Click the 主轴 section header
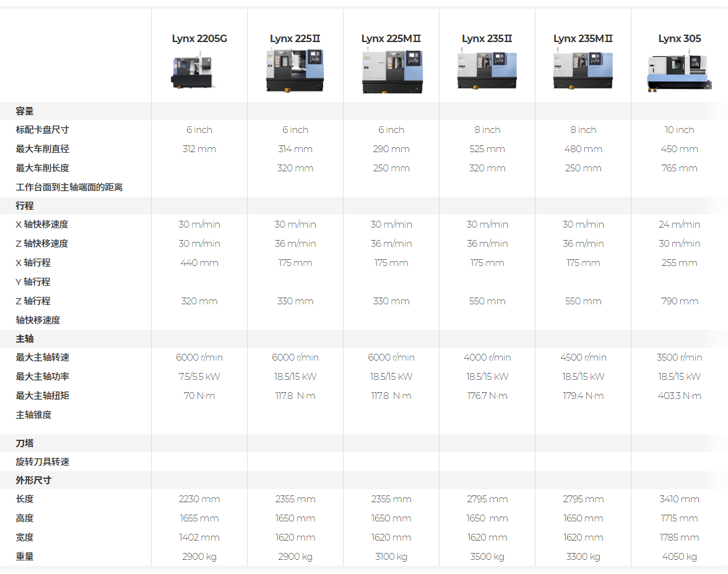Screen dimensions: 728x574 pyautogui.click(x=25, y=339)
